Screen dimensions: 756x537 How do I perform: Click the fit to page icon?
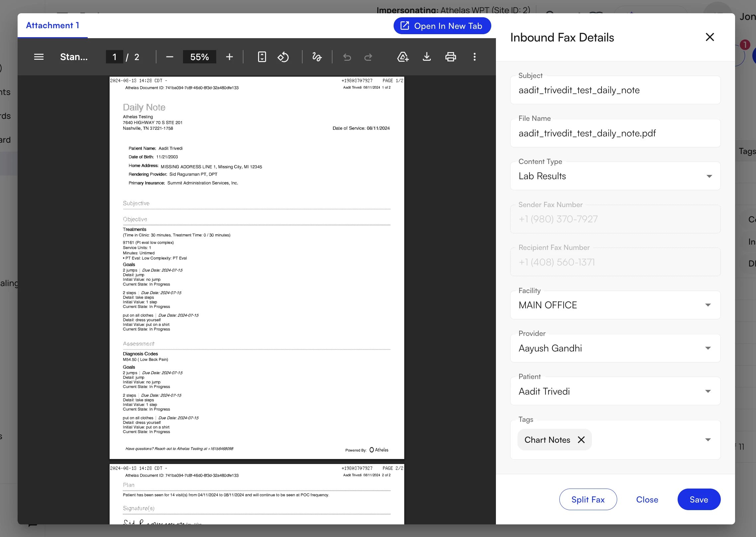(262, 57)
